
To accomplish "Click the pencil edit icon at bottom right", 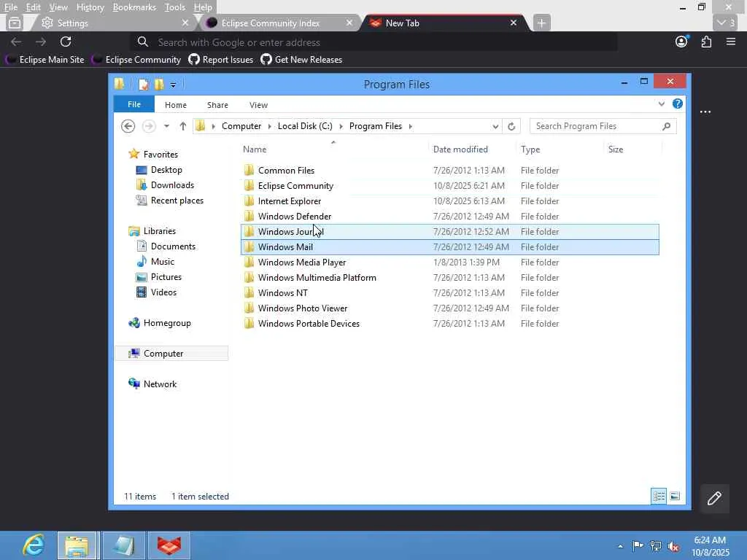I will 714,499.
